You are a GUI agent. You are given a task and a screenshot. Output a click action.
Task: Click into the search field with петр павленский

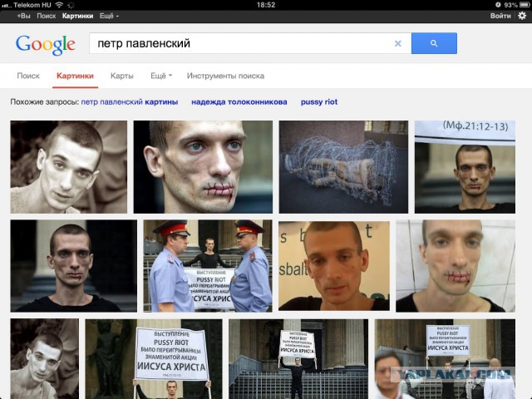tap(250, 43)
